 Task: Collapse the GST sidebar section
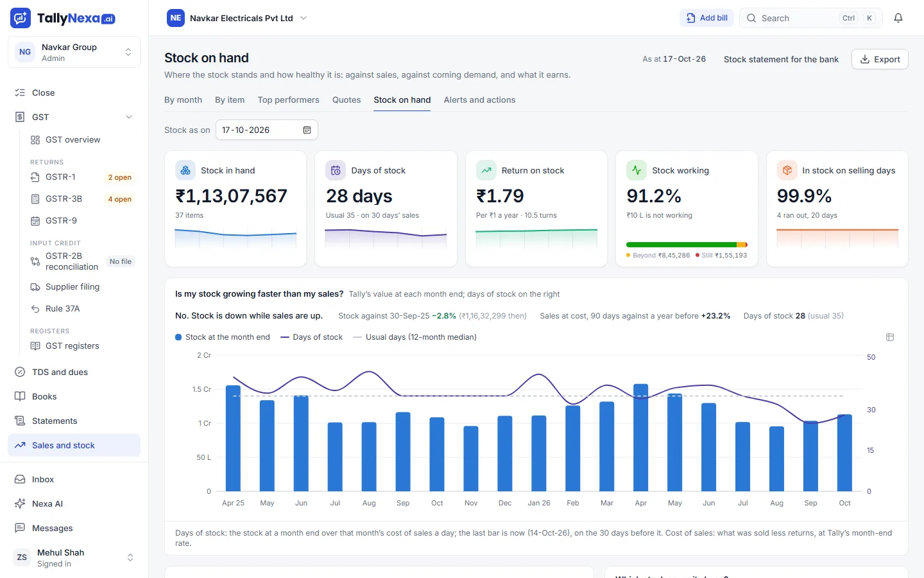click(x=74, y=117)
